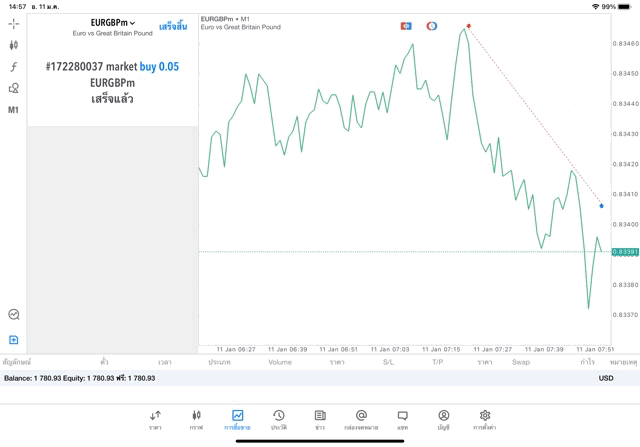The image size is (640, 447).
Task: Change chart type via candlestick icon
Action: [14, 45]
